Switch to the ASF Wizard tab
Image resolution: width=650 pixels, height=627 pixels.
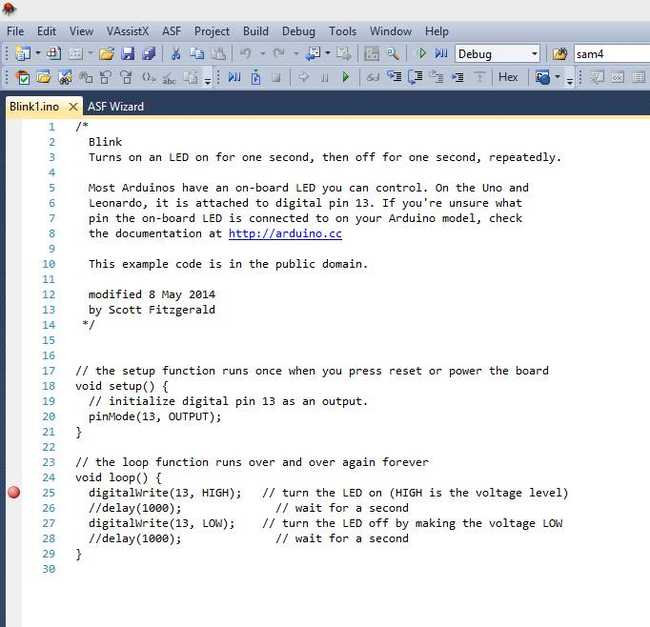(x=115, y=106)
